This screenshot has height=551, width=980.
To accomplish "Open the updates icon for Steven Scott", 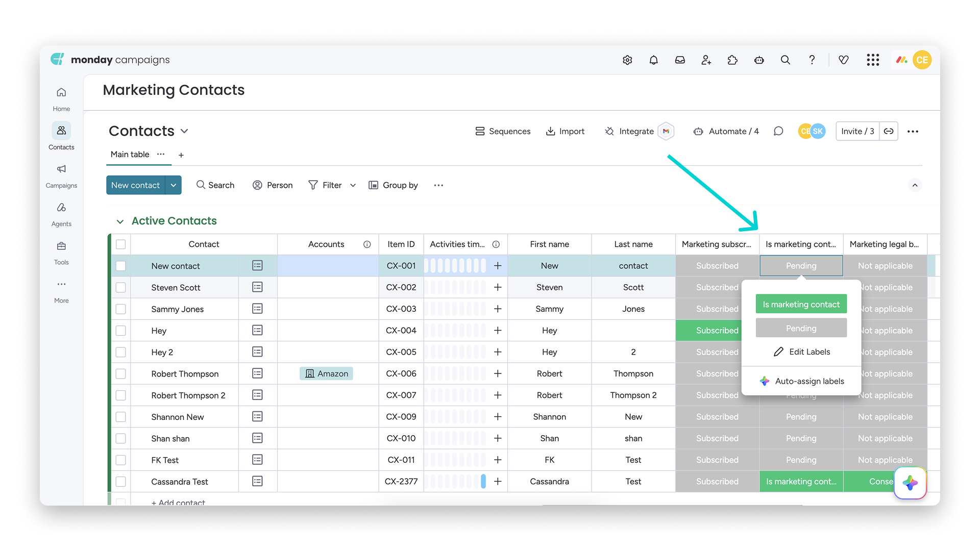I will 258,287.
